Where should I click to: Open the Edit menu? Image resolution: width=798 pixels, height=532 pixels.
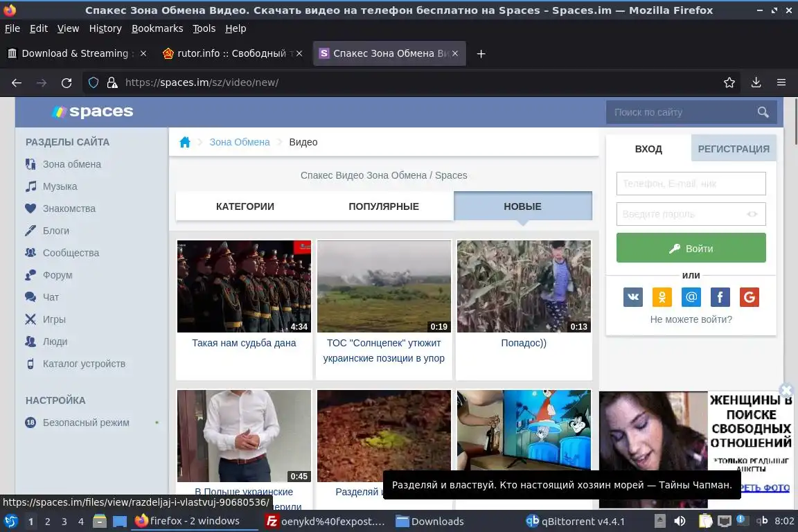[39, 28]
